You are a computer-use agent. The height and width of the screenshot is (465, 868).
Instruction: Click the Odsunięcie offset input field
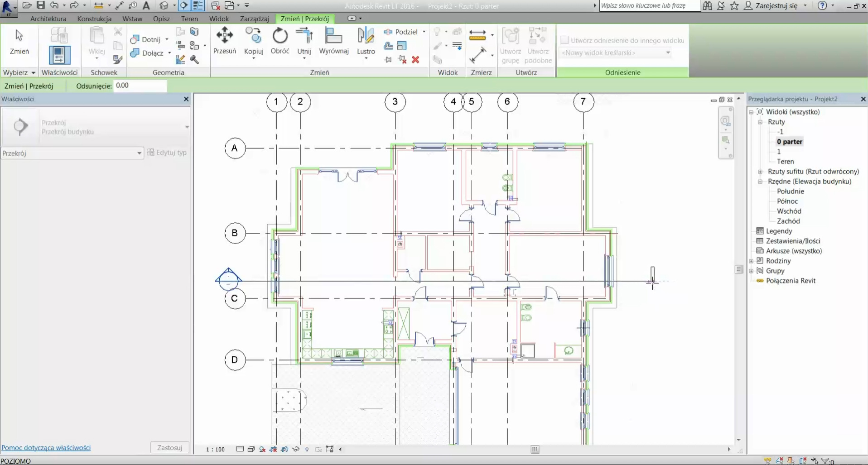(x=140, y=86)
